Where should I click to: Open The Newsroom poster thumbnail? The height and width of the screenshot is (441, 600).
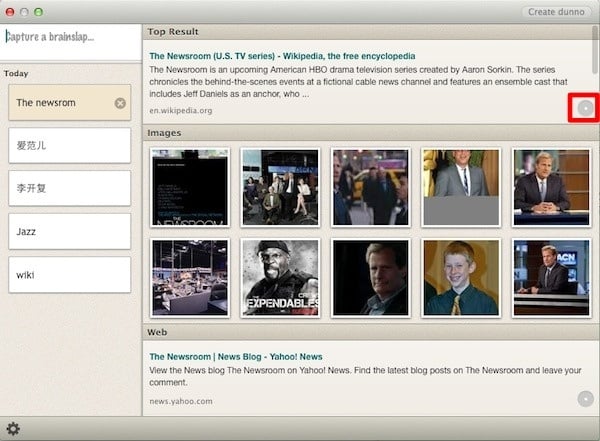[x=190, y=187]
